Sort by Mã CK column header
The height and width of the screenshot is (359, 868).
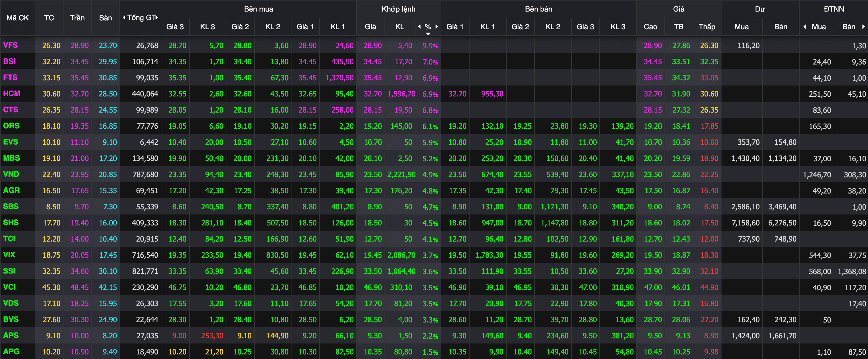(18, 18)
